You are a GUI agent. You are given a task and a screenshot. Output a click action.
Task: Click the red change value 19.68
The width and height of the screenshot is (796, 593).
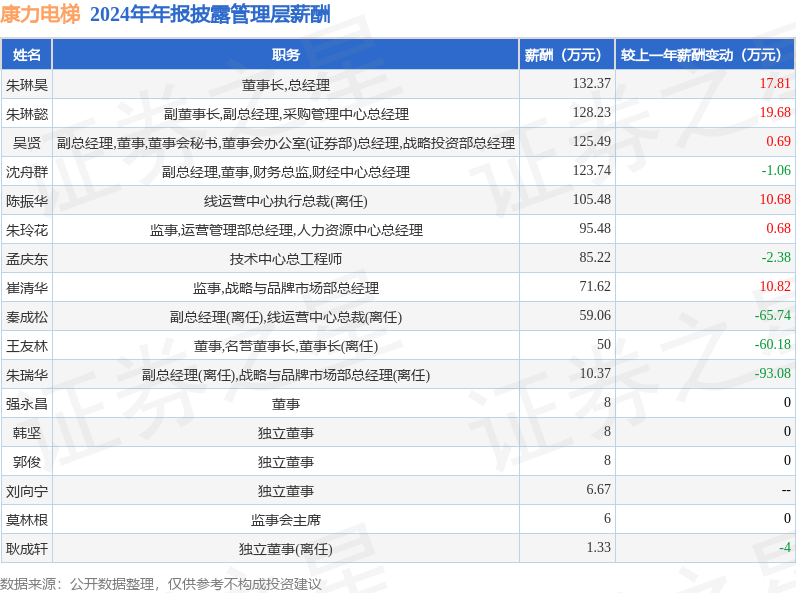pos(775,112)
